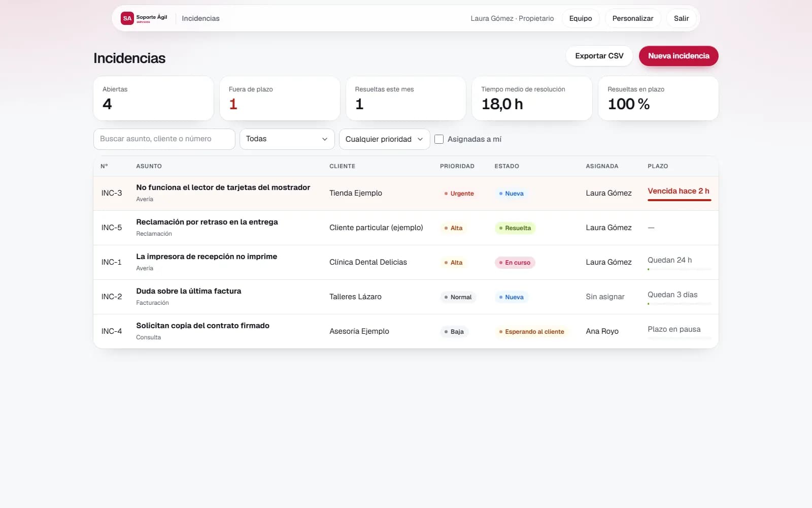Open the Incidencias navigation item

pos(200,18)
